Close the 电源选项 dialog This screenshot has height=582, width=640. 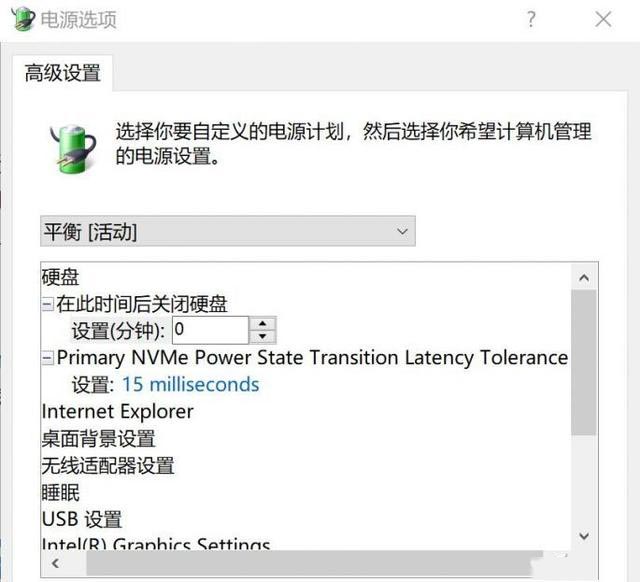603,19
